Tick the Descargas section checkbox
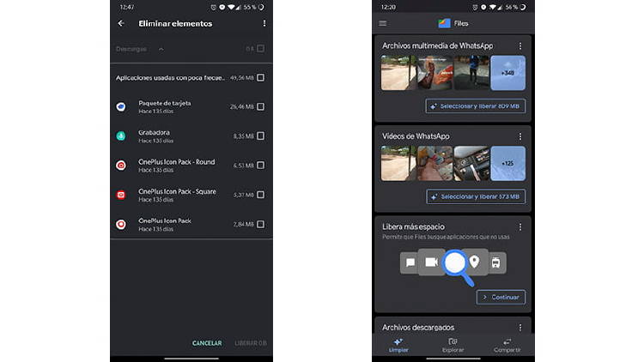This screenshot has width=644, height=362. click(260, 48)
